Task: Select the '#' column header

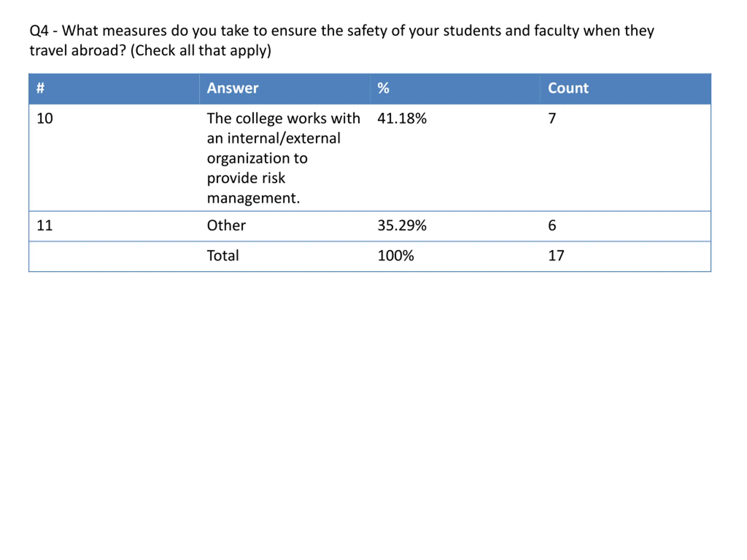Action: point(114,89)
